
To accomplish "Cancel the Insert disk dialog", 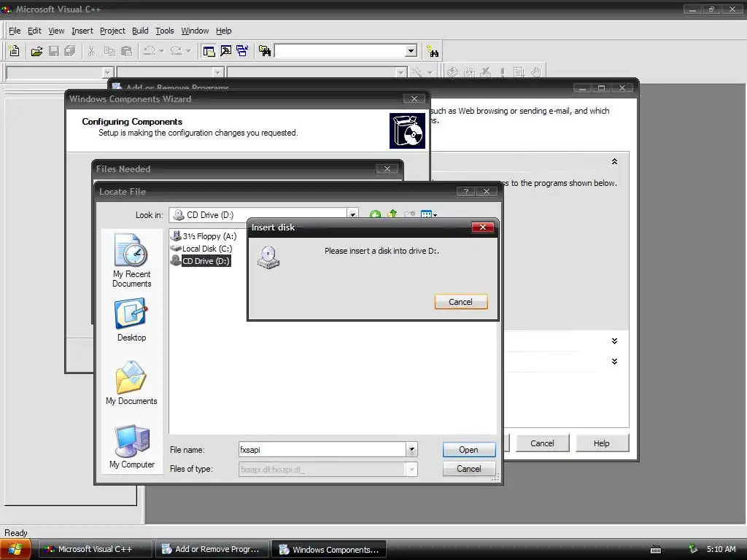I will [461, 302].
